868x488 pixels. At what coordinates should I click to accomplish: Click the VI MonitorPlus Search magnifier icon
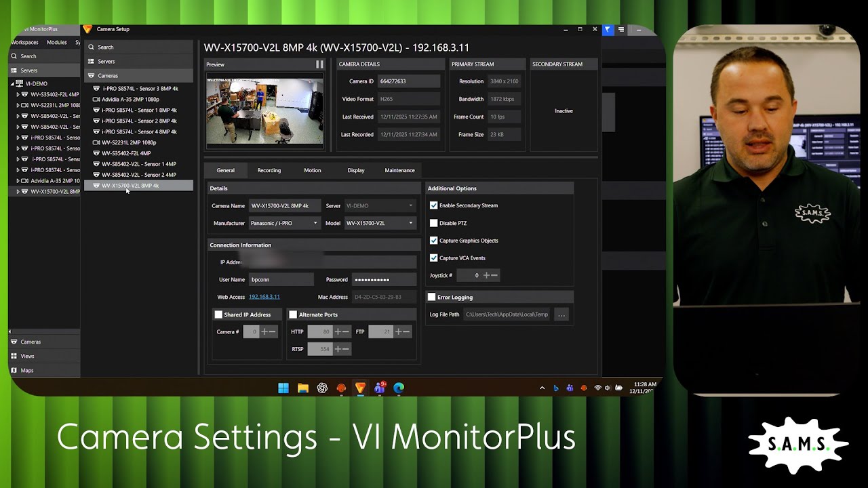(x=14, y=56)
